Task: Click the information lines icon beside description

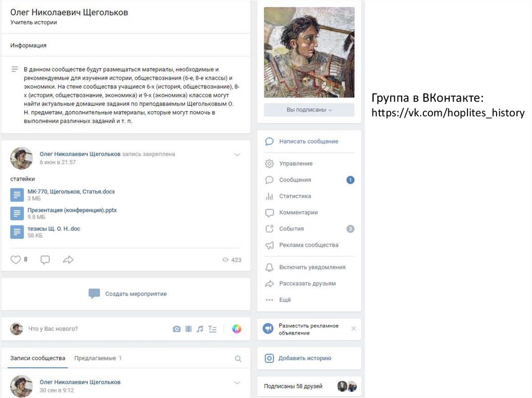Action: pos(15,69)
